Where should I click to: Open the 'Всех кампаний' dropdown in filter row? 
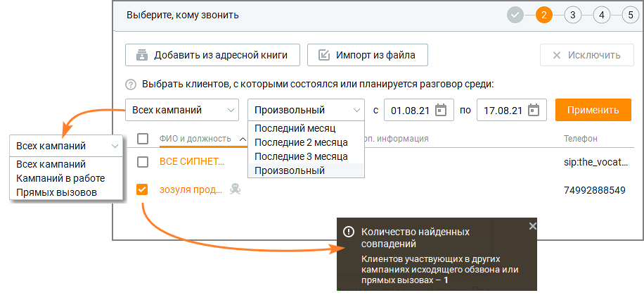(182, 110)
